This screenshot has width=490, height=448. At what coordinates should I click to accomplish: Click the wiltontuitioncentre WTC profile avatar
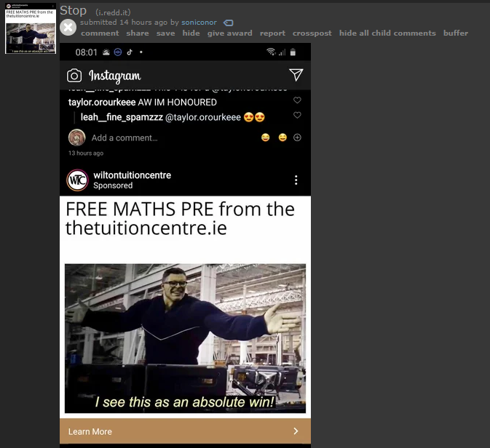tap(77, 180)
